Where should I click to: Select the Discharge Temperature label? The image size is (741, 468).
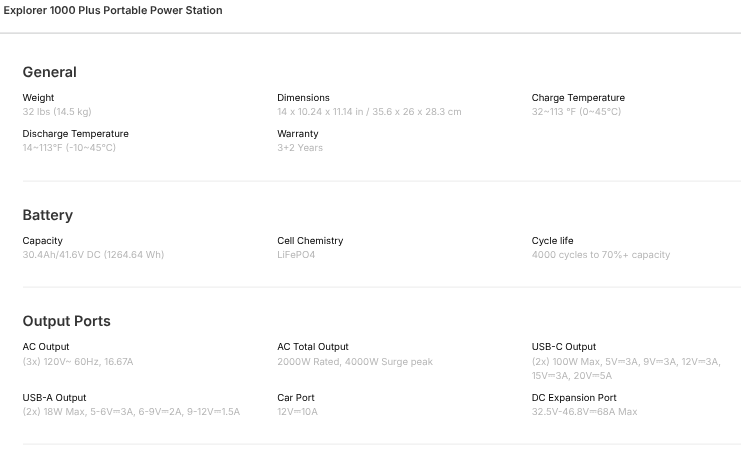pos(75,134)
